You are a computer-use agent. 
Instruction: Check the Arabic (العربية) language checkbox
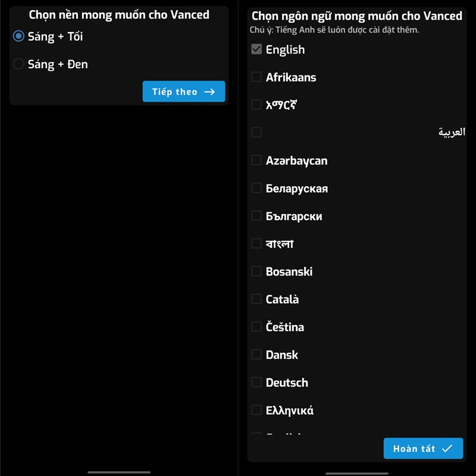256,132
